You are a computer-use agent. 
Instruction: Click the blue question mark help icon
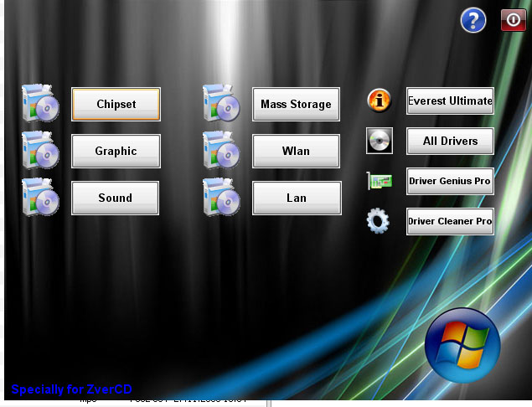pos(473,20)
